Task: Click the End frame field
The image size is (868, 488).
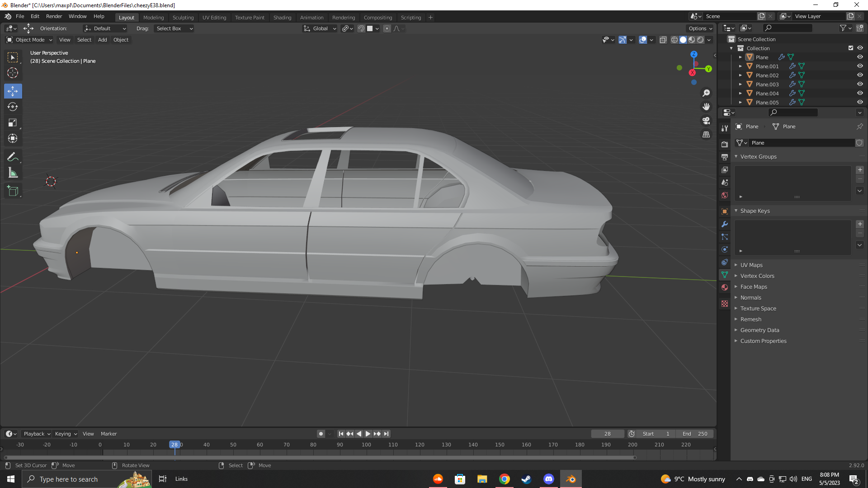Action: point(695,434)
